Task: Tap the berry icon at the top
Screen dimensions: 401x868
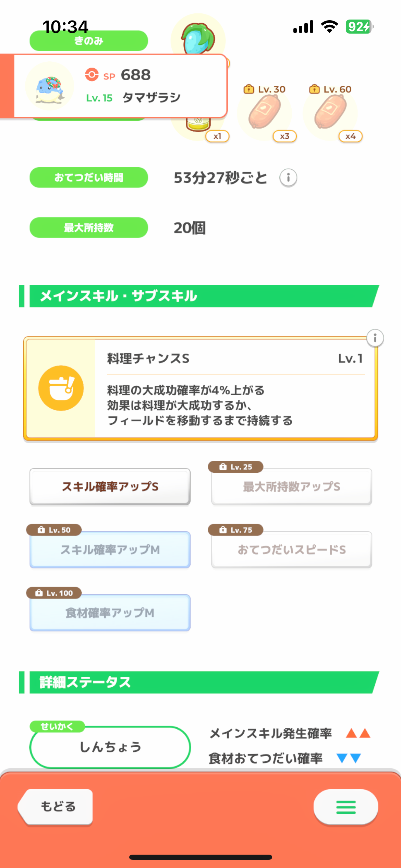Action: (x=198, y=38)
